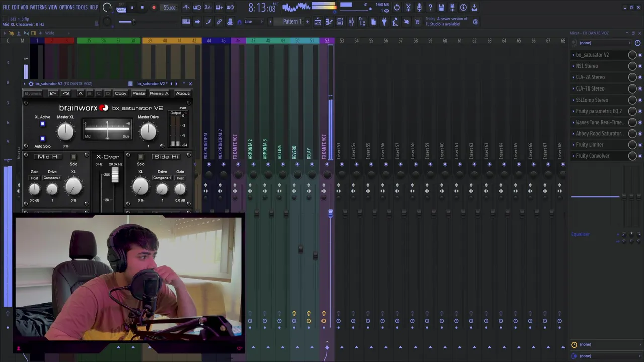
Task: Open the Mixer view icon
Action: tap(351, 22)
